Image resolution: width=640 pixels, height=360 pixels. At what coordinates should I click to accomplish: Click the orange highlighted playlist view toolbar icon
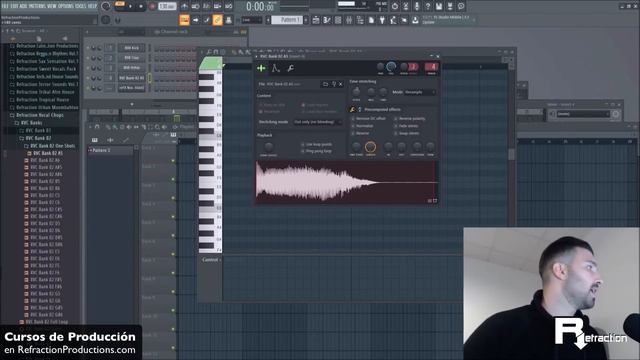click(x=184, y=20)
